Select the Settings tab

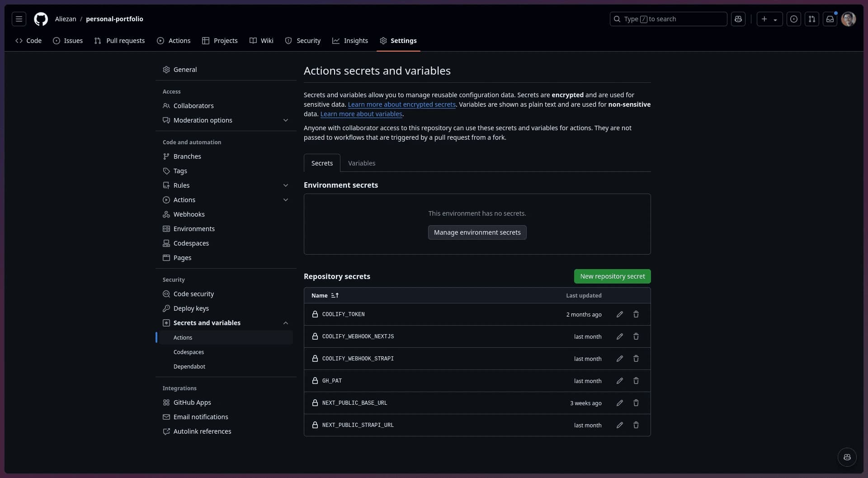pos(398,41)
